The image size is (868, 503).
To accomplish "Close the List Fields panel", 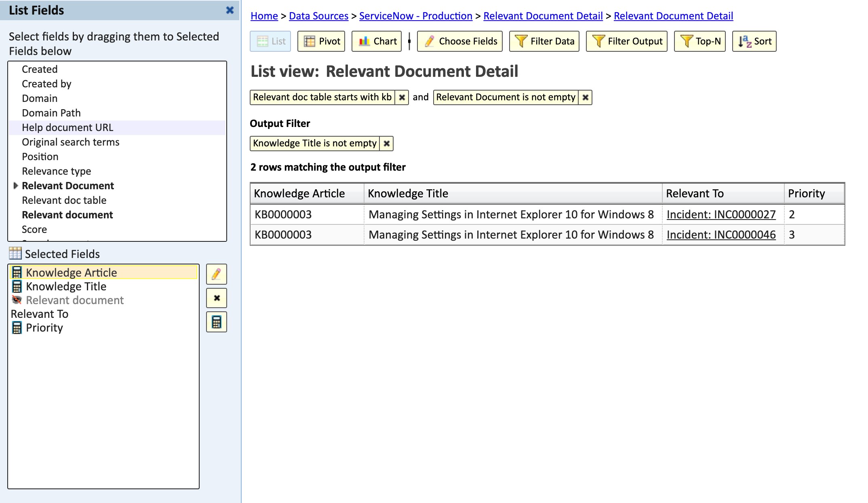I will tap(230, 10).
